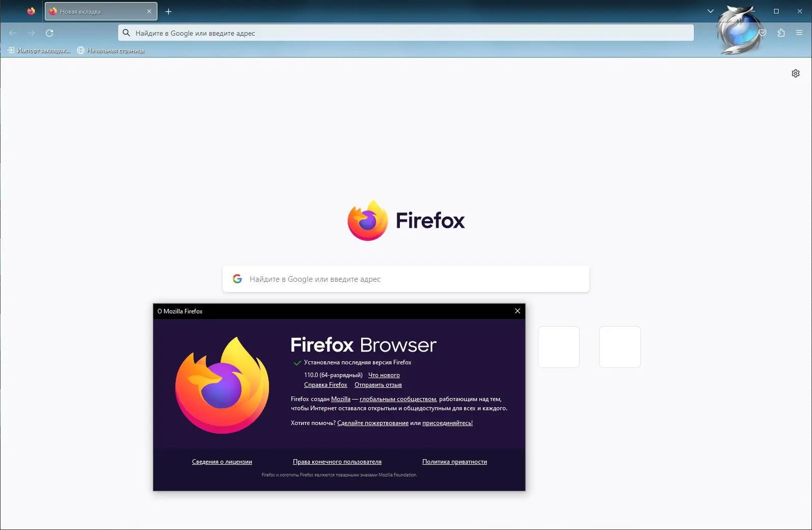Open the Импорт закладок bookmark item
The width and height of the screenshot is (812, 530).
pyautogui.click(x=39, y=50)
